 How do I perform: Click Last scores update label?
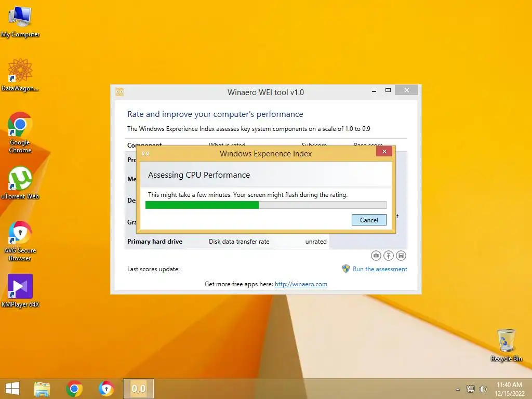[x=153, y=269]
